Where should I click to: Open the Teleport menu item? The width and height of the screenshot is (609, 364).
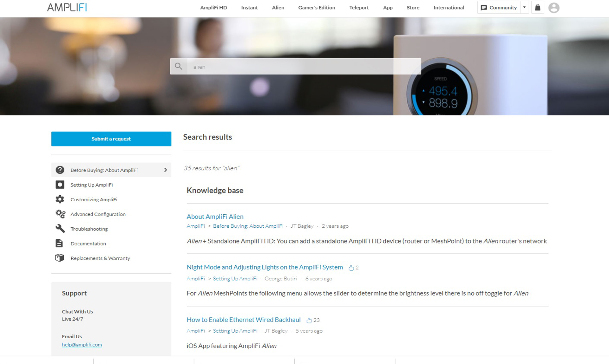tap(359, 8)
